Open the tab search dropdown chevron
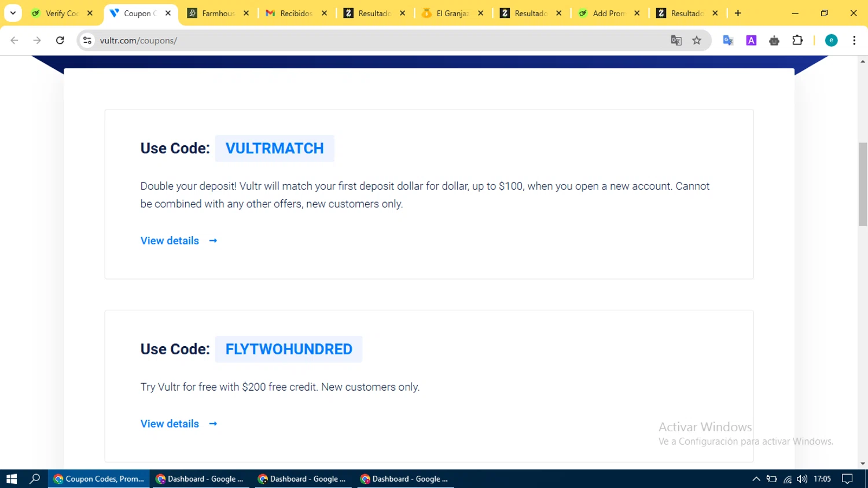 [13, 13]
